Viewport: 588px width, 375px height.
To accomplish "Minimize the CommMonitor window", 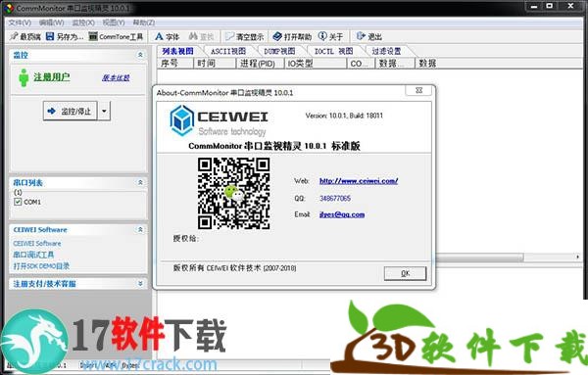I will pyautogui.click(x=534, y=6).
